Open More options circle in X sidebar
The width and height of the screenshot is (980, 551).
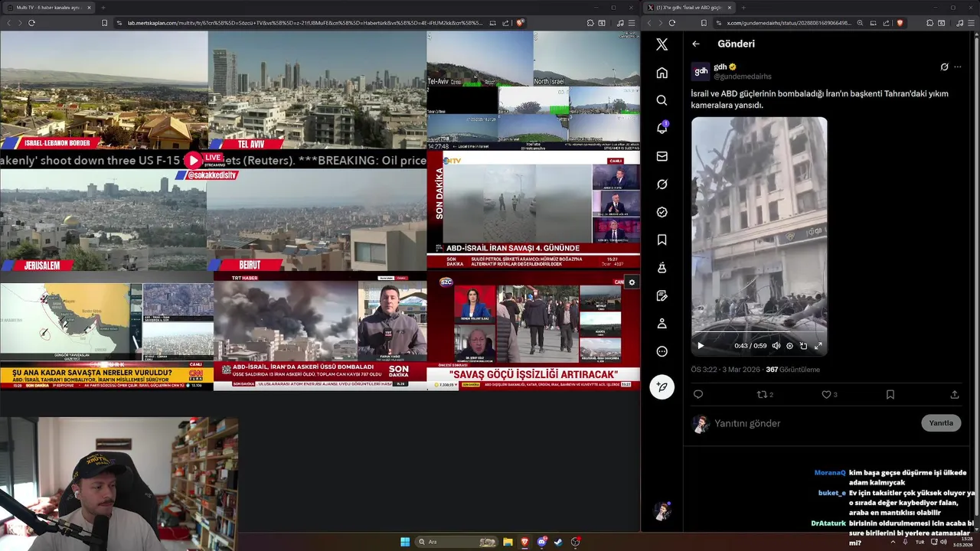coord(662,351)
